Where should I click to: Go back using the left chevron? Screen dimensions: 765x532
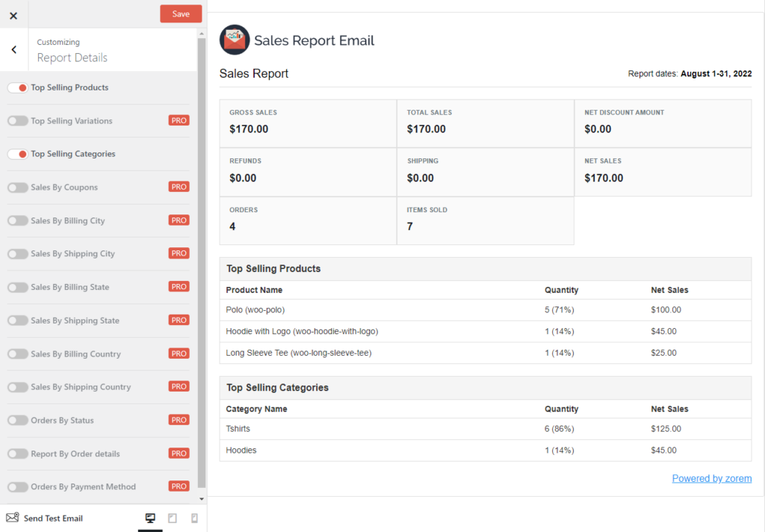pyautogui.click(x=13, y=49)
